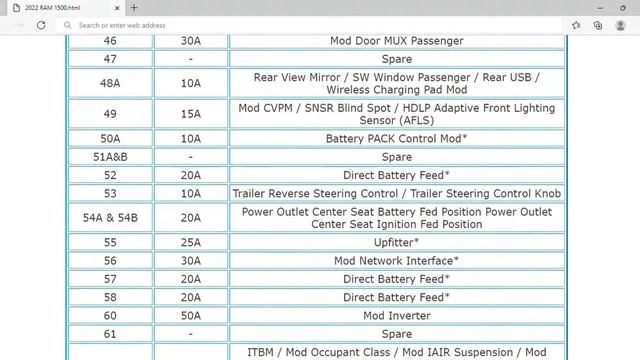Viewport: 640px width, 360px height.
Task: Select the Battery PACK Control Mod cell
Action: (397, 138)
